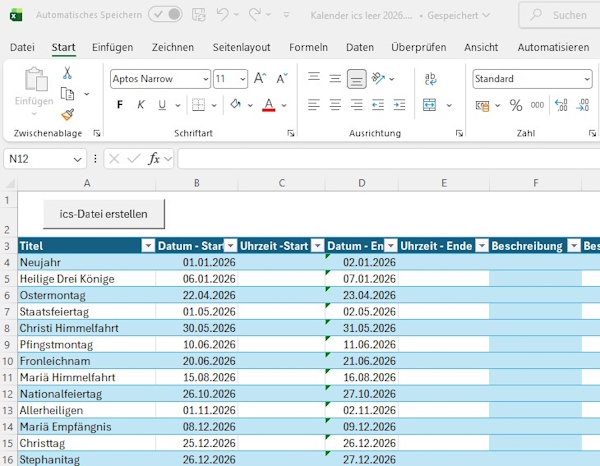Click the percent style icon
This screenshot has height=466, width=600.
516,106
